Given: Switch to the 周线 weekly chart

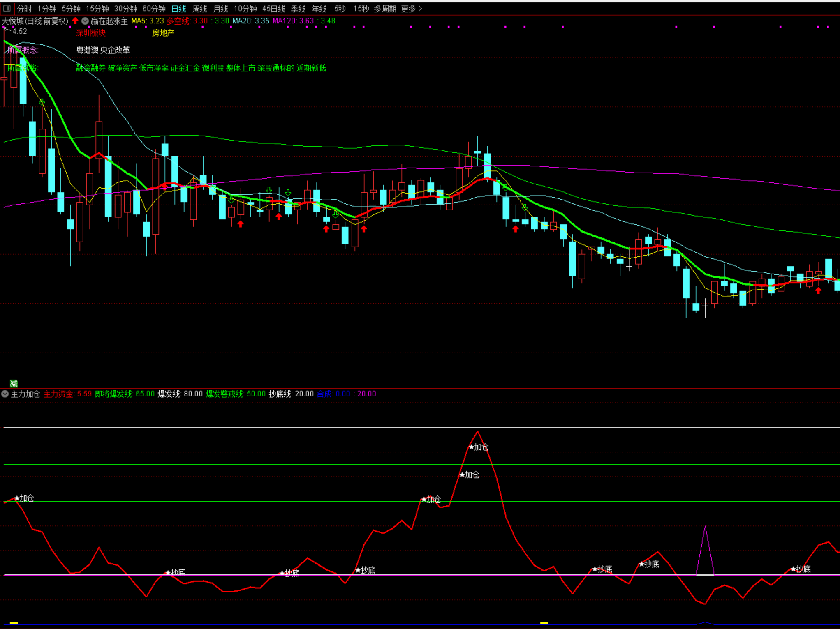Looking at the screenshot, I should tap(199, 9).
